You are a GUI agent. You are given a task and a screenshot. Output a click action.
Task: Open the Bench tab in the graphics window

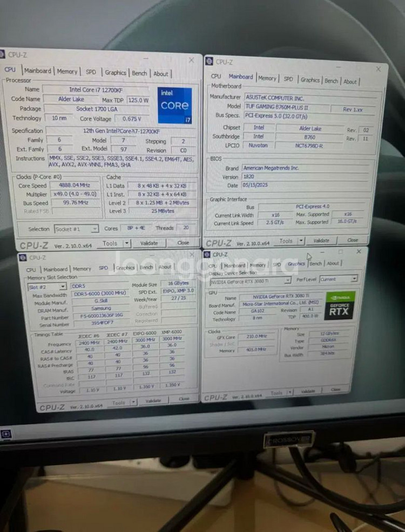315,264
